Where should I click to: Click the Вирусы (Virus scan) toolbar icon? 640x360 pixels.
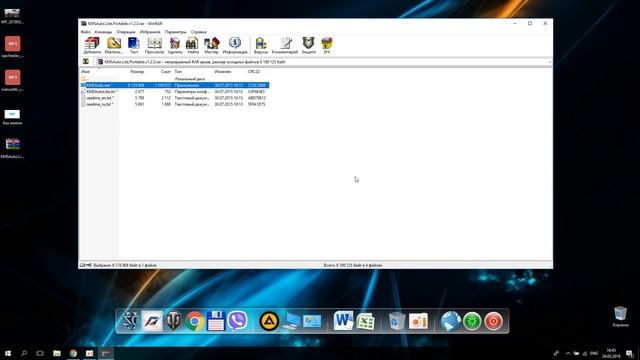pos(260,45)
